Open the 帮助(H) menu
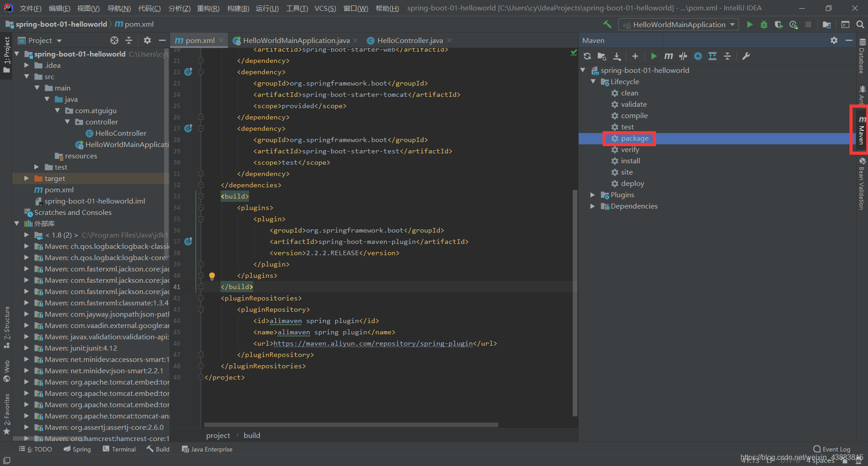 tap(387, 8)
